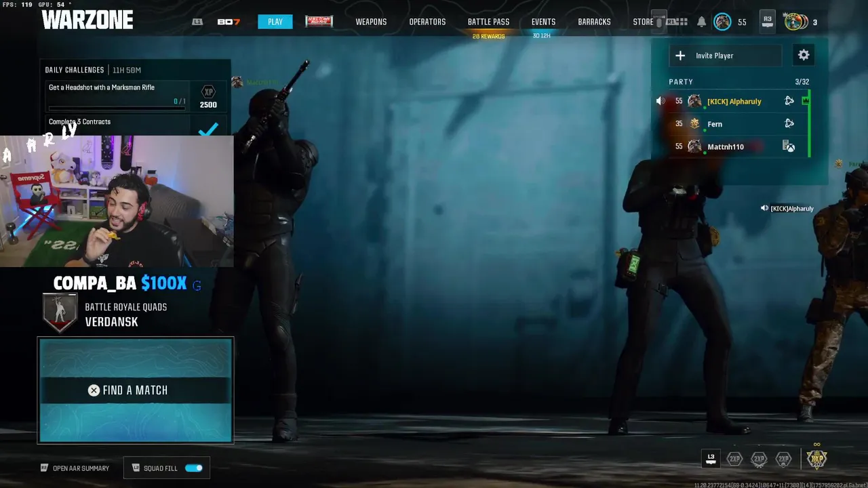Open the R3 social panel icon
The width and height of the screenshot is (868, 488).
[x=768, y=22]
